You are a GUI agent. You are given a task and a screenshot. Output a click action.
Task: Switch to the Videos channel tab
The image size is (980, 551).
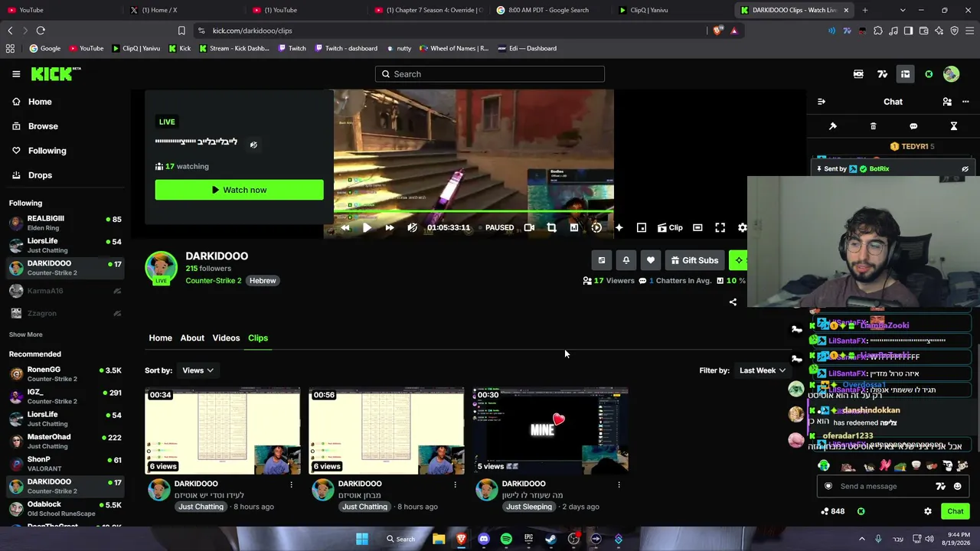pyautogui.click(x=226, y=337)
